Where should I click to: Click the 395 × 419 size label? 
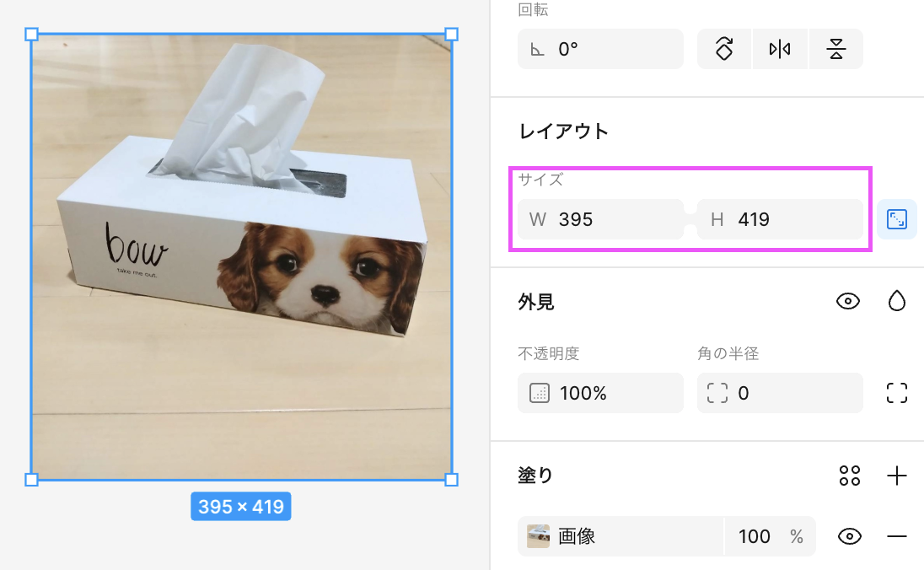241,507
